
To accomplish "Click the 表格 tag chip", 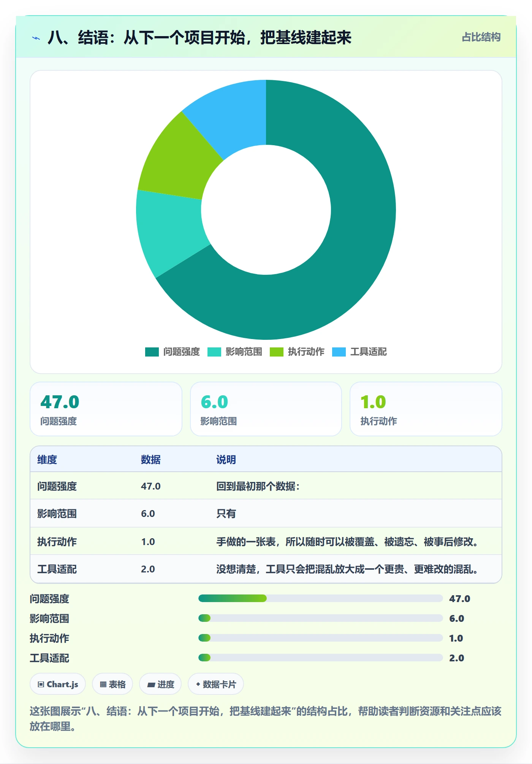I will pyautogui.click(x=112, y=684).
